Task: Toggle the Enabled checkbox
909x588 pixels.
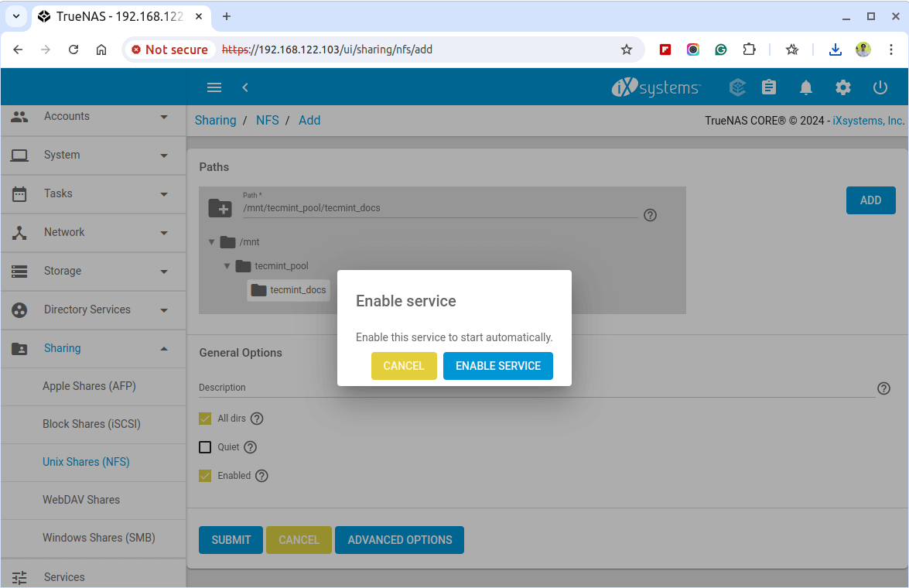Action: (x=205, y=476)
